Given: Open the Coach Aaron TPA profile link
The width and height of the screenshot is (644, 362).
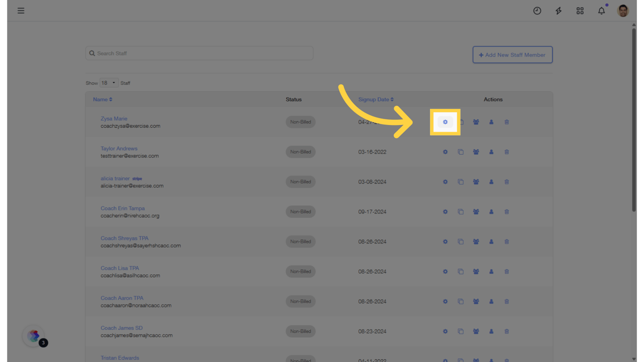Looking at the screenshot, I should pos(122,298).
